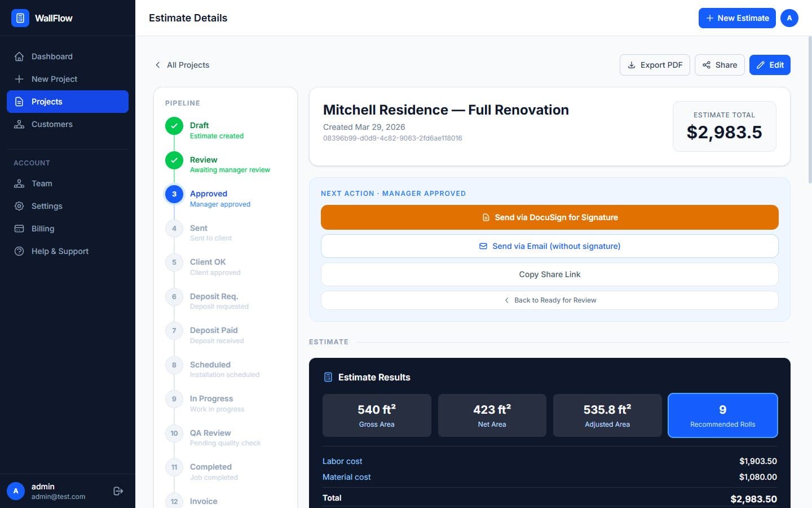Click pipeline step 5 Client OK
The height and width of the screenshot is (508, 812).
174,262
